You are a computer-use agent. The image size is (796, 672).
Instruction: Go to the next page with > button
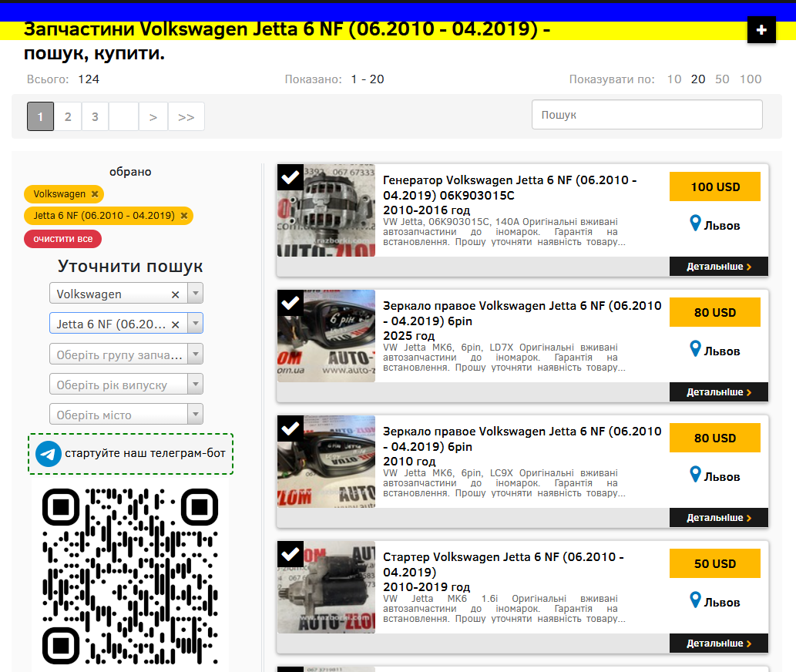pos(153,116)
